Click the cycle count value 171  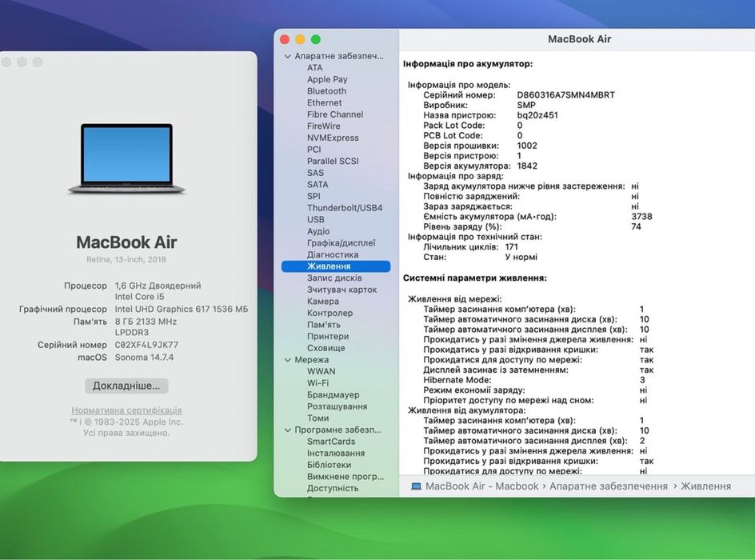(511, 247)
